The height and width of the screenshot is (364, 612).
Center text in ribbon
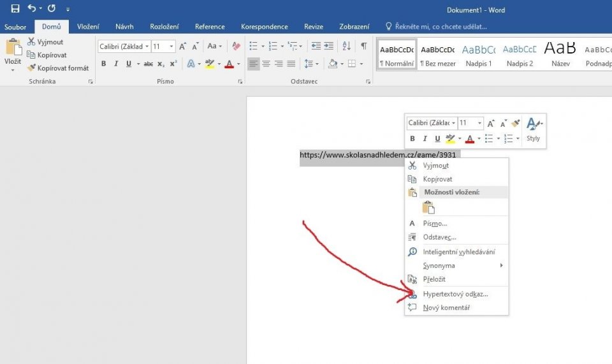point(266,64)
